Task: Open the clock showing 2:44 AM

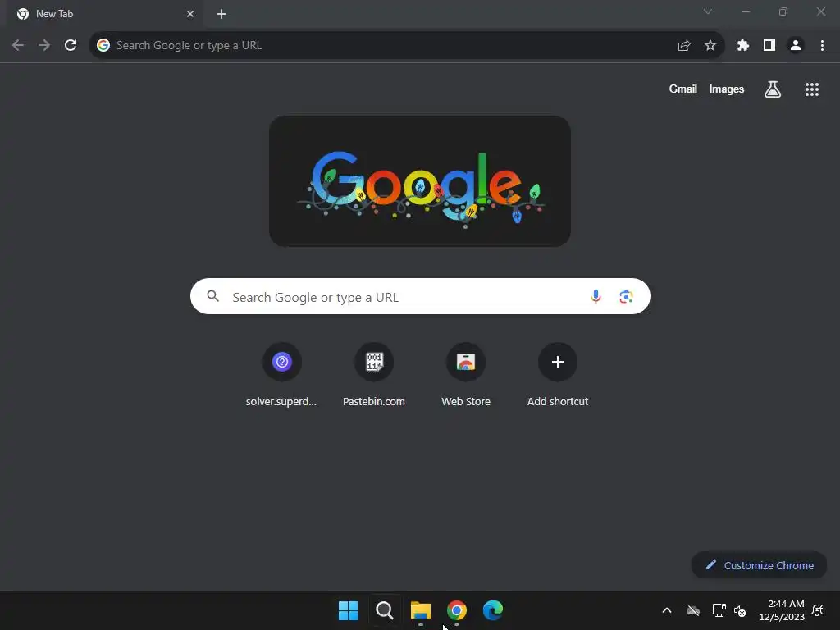Action: [x=782, y=610]
